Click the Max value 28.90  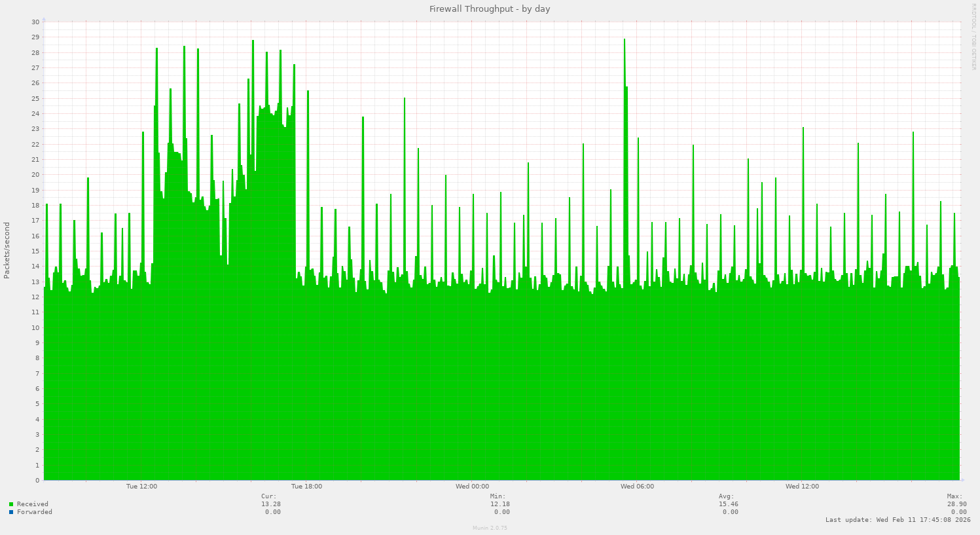click(x=956, y=504)
